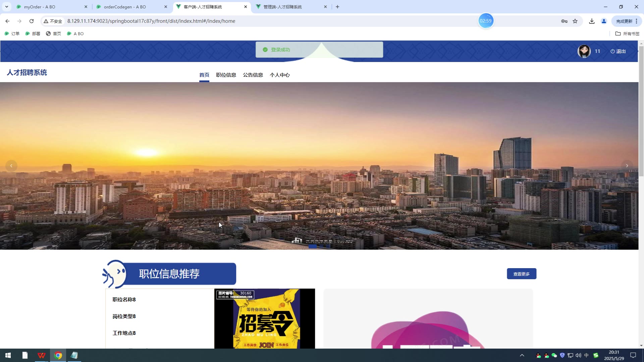Open saved passwords key icon
This screenshot has width=644, height=362.
(x=564, y=21)
